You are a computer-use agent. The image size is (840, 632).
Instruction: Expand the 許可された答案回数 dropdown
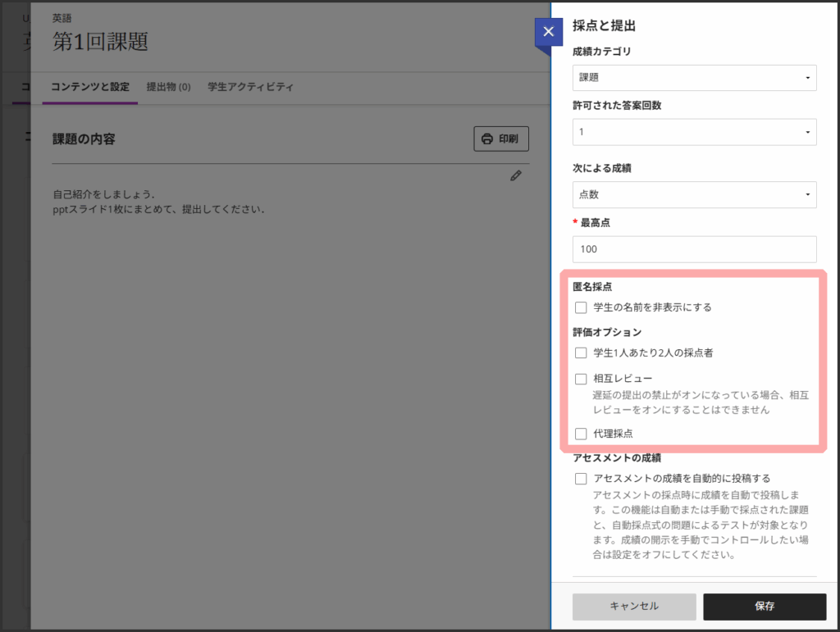pos(694,132)
